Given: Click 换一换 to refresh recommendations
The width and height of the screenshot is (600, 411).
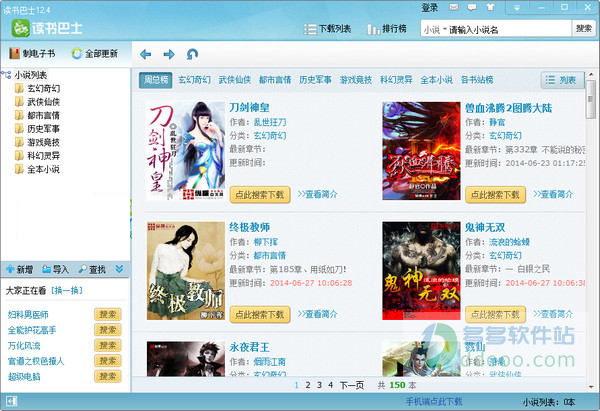Looking at the screenshot, I should tap(67, 290).
